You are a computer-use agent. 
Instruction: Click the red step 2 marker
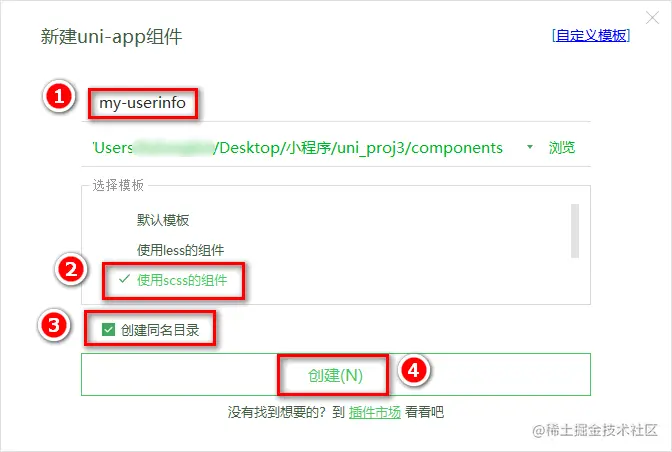pos(71,269)
